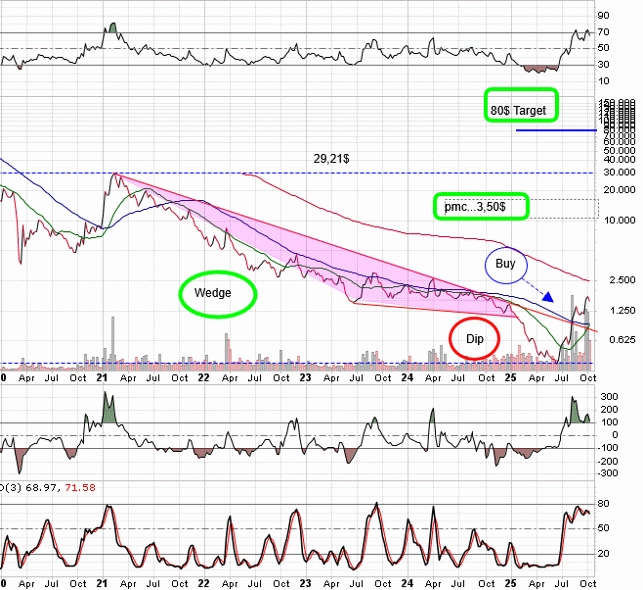Select the 2.500 price axis label
Image resolution: width=643 pixels, height=590 pixels.
tap(618, 281)
